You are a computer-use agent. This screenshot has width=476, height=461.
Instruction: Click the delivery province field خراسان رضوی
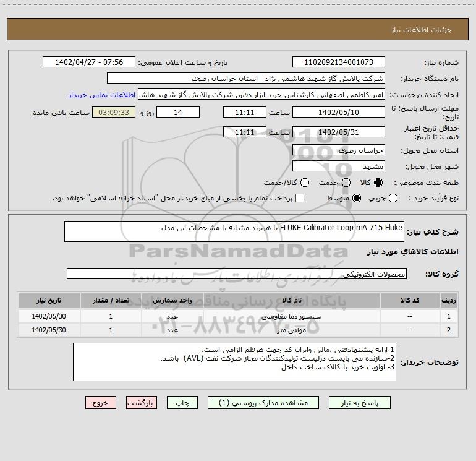point(339,150)
